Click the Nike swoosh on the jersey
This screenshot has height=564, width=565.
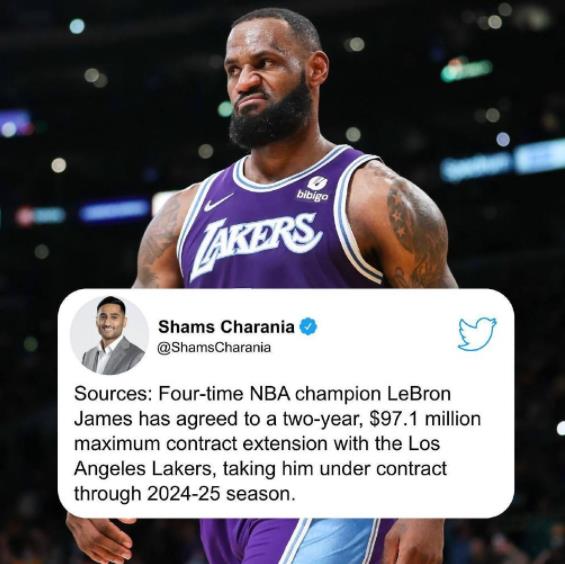click(218, 202)
